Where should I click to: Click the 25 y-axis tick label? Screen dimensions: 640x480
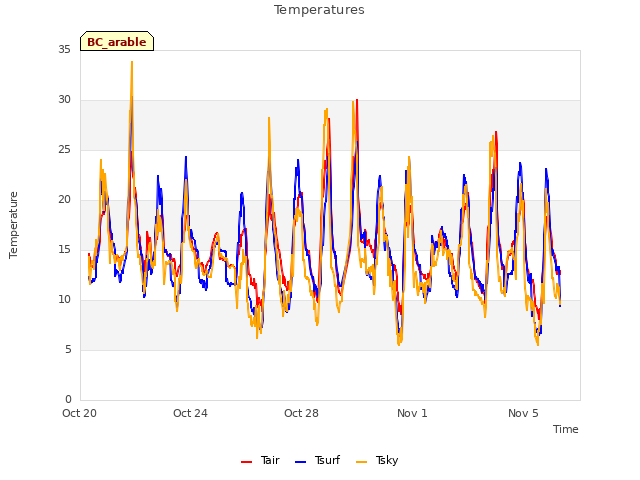pos(64,150)
